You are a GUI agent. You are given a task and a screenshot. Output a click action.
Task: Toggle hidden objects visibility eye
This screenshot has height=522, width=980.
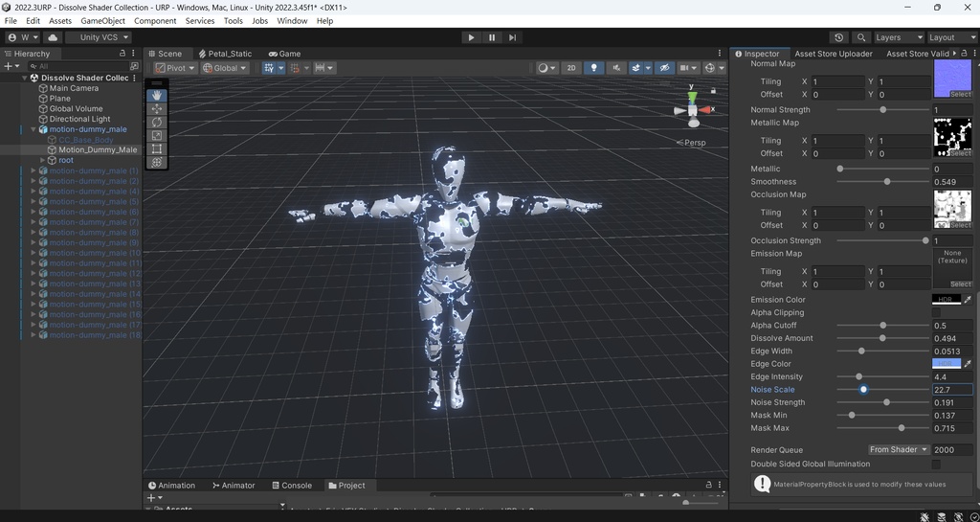click(x=664, y=68)
